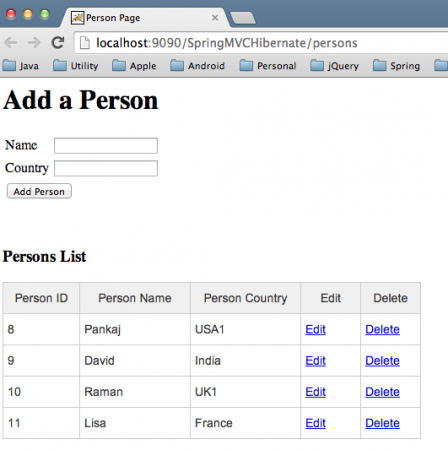Open the Apple bookmarks folder
Viewport: 448px width, 450px height.
134,66
